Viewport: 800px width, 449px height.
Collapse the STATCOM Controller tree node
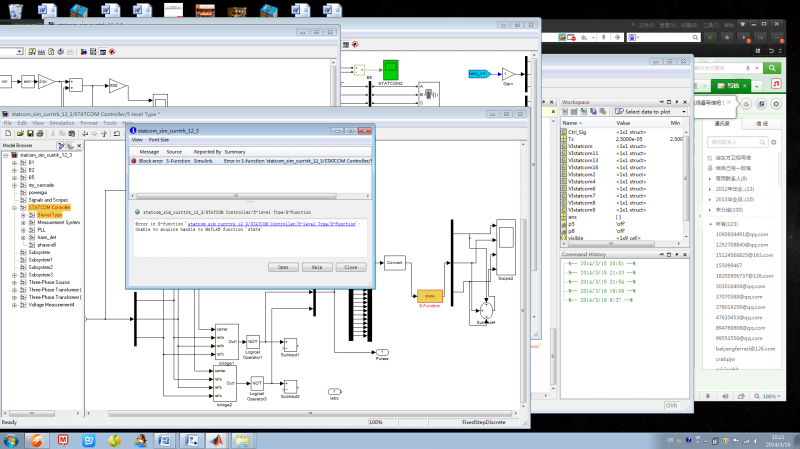click(x=14, y=206)
